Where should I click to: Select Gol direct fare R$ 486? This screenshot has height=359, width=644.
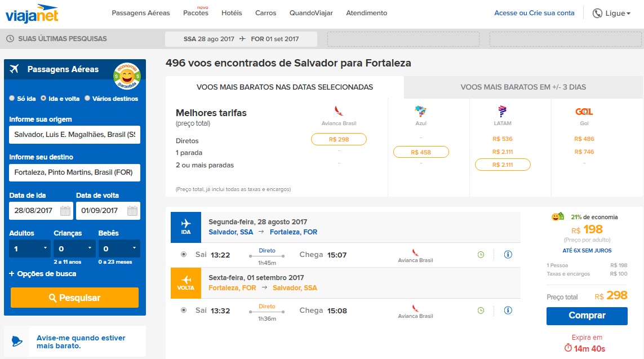tap(584, 139)
